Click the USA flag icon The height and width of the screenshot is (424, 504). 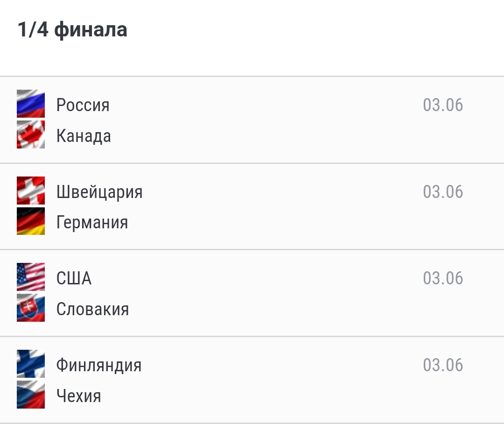(x=31, y=277)
